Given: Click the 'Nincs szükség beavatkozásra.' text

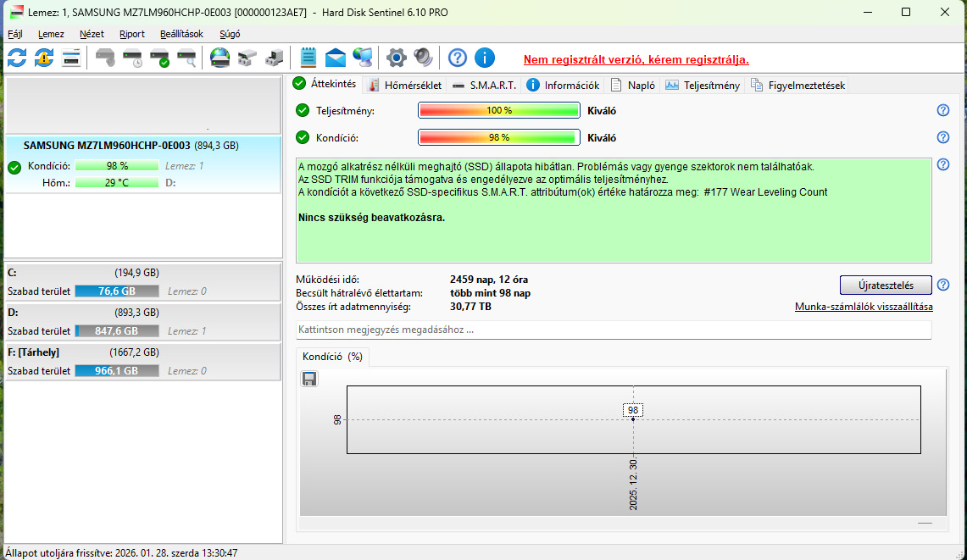Looking at the screenshot, I should [x=371, y=218].
